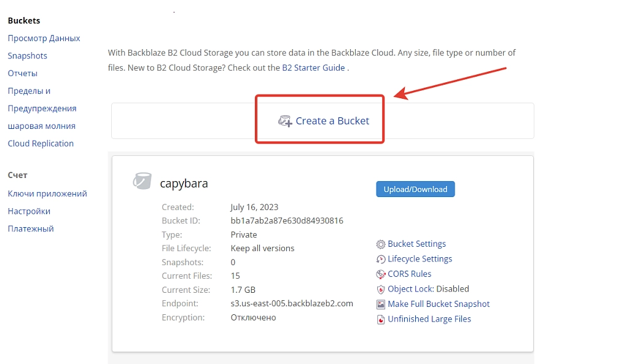The image size is (629, 364).
Task: Click the Snapshots value 0
Action: 233,262
